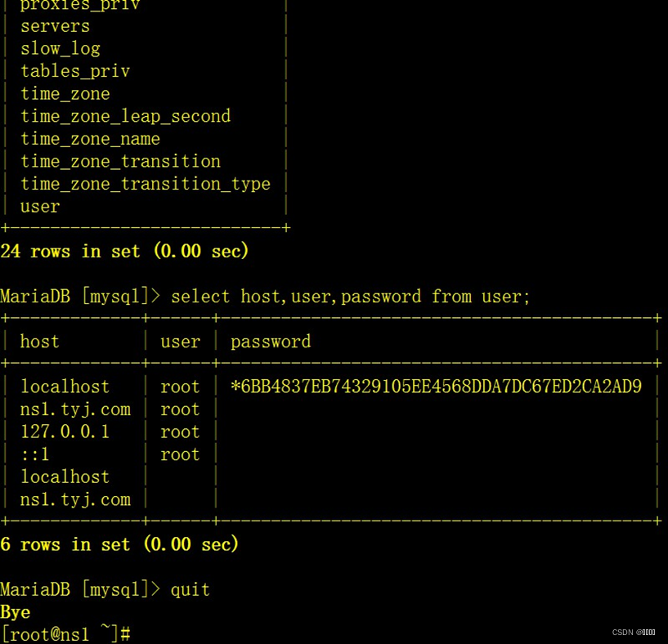
Task: Click the slow_log table name
Action: pos(60,48)
